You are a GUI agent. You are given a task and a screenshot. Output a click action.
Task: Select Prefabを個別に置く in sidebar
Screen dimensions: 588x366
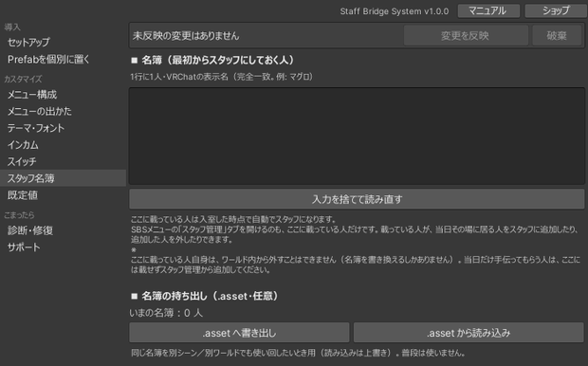tap(63, 59)
